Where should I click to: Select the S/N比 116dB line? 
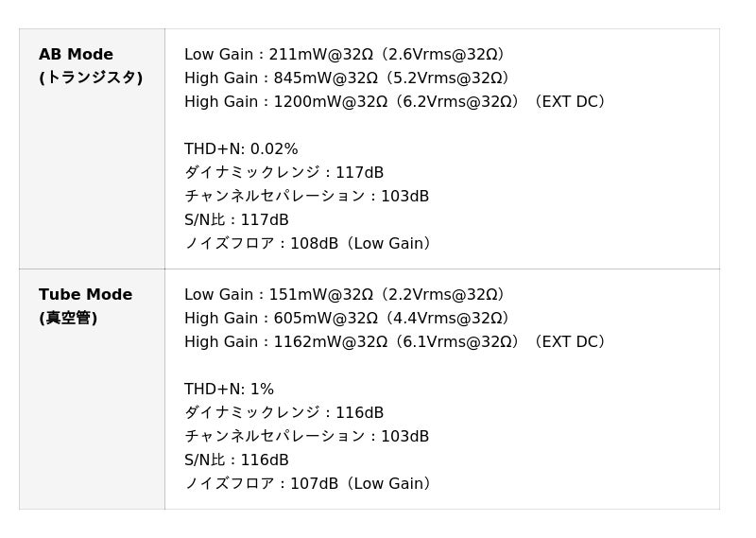[x=236, y=460]
